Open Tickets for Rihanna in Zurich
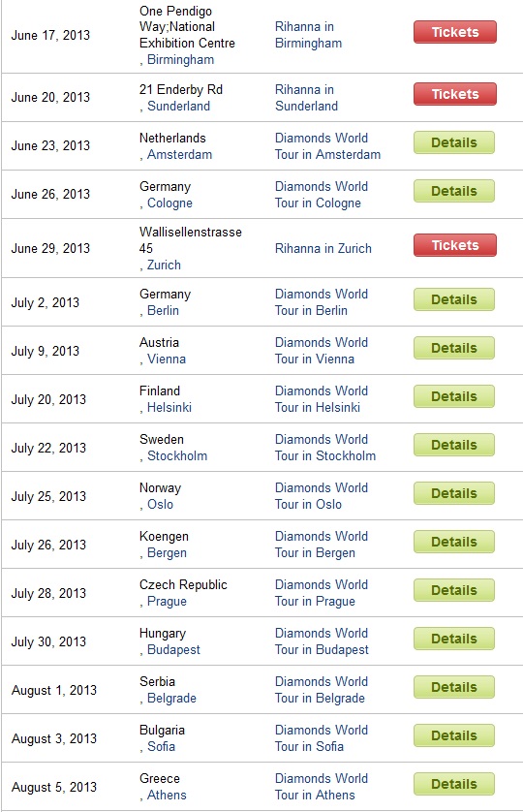Viewport: 523px width, 812px height. (x=454, y=245)
